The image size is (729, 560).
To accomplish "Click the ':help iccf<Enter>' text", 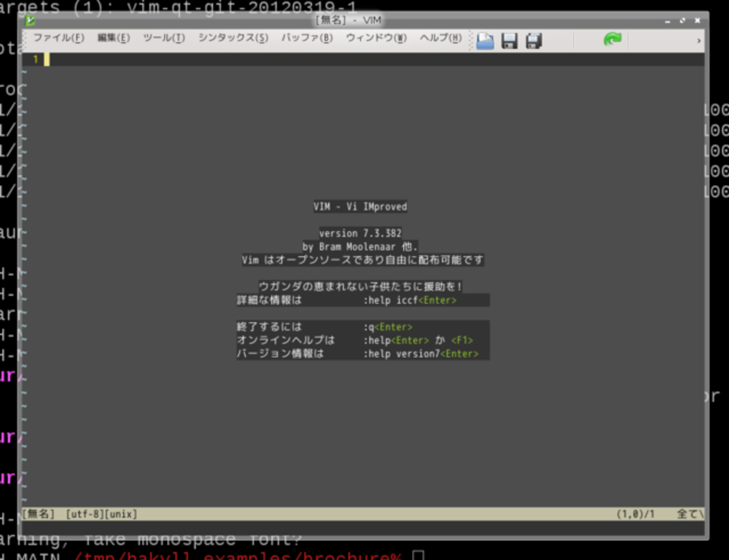I will (410, 300).
